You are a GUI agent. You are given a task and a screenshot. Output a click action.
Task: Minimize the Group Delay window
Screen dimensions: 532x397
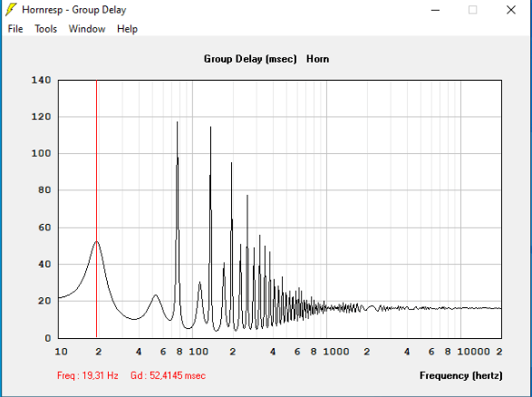(x=435, y=10)
